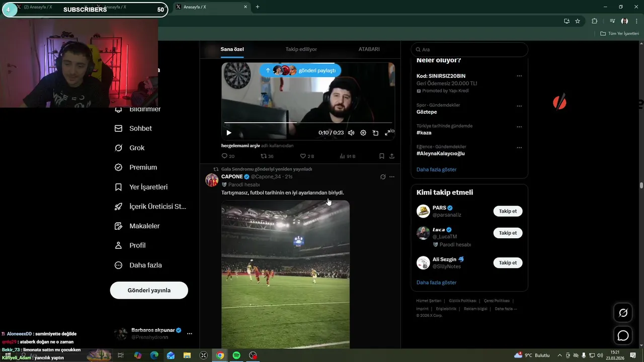Open floating chat messages button
Image resolution: width=644 pixels, height=362 pixels.
point(623,335)
